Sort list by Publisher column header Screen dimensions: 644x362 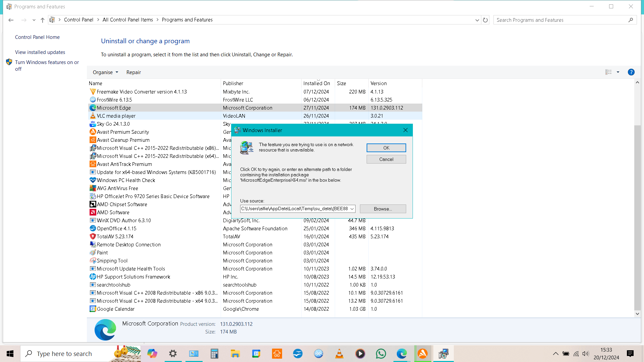[x=233, y=83]
